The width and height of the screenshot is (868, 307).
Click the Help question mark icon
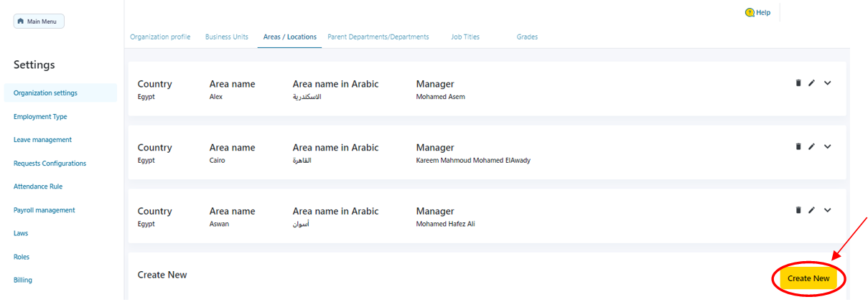750,12
